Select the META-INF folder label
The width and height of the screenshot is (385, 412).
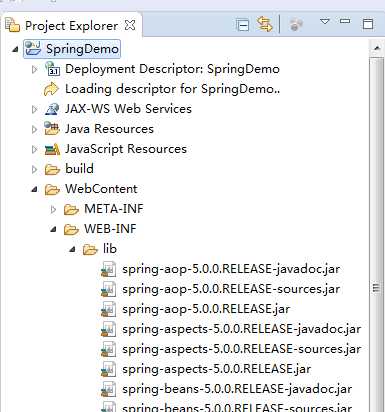[114, 209]
